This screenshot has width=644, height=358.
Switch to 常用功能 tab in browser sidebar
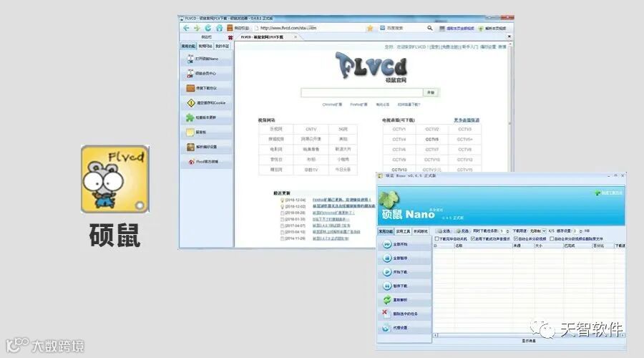tap(188, 46)
